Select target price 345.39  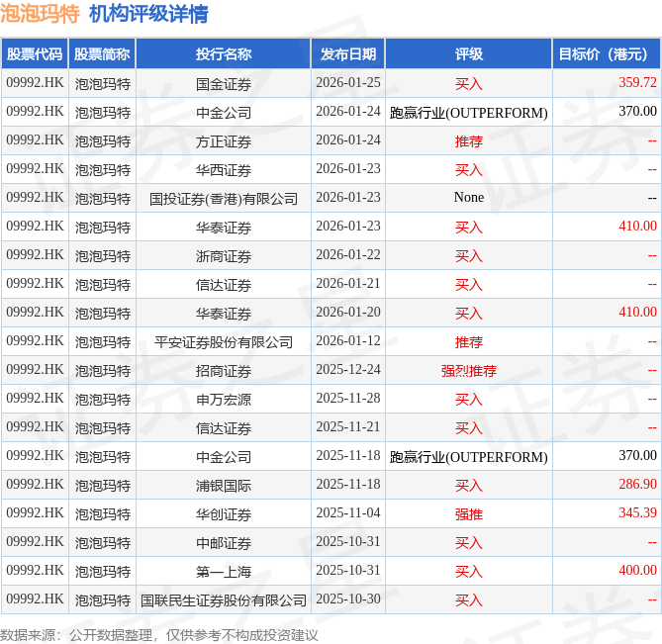[637, 512]
